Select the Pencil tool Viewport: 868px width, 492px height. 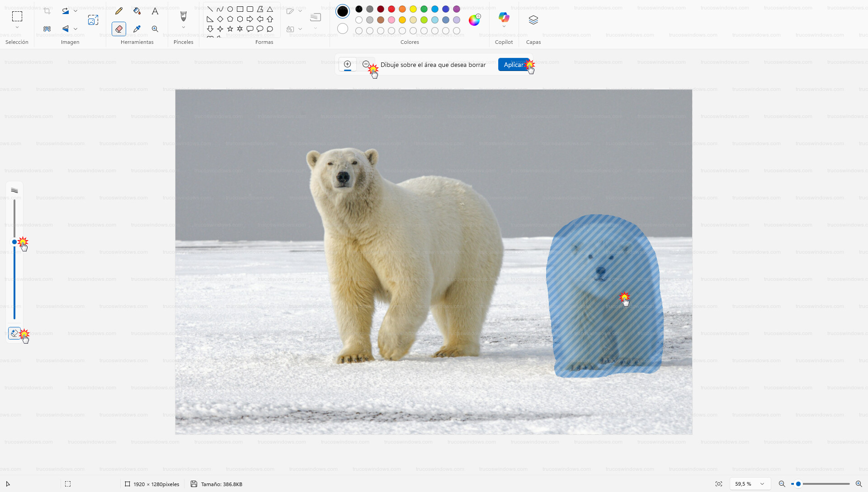pos(119,11)
